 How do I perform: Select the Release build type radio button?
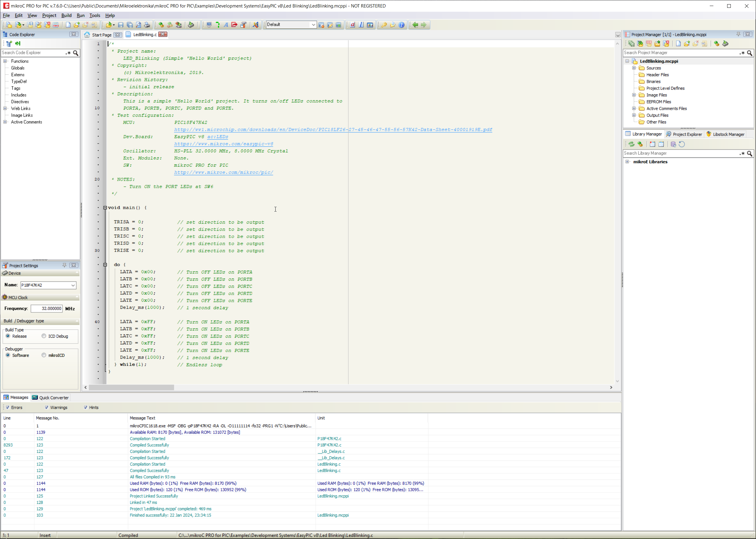tap(8, 336)
